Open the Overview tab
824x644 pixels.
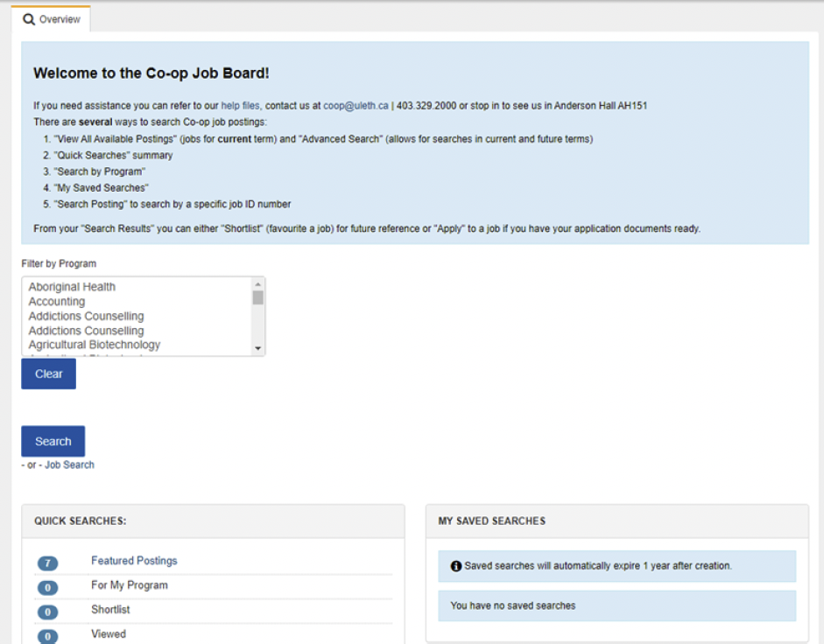click(x=51, y=19)
